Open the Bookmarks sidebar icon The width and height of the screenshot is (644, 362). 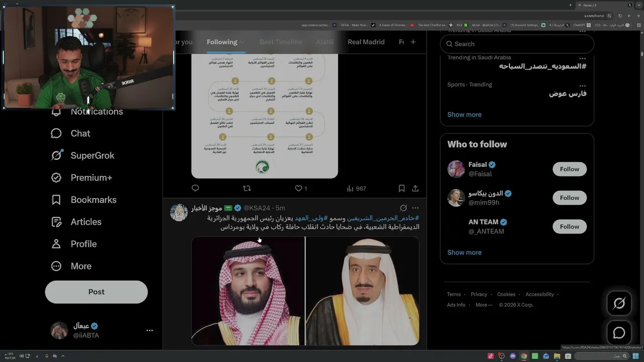point(56,200)
